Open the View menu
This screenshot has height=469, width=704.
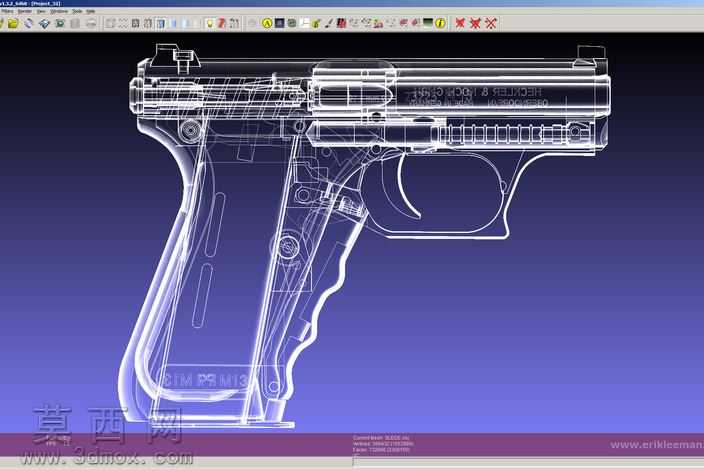[x=41, y=11]
